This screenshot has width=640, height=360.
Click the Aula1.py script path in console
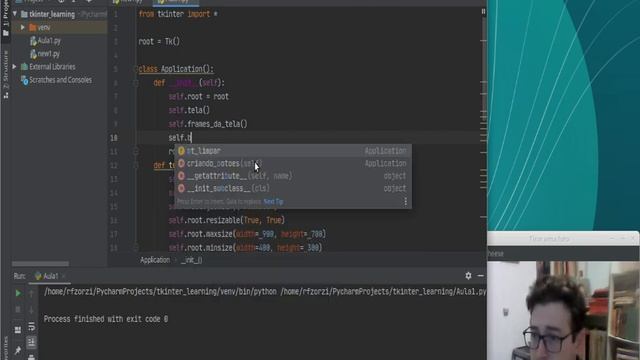click(383, 292)
